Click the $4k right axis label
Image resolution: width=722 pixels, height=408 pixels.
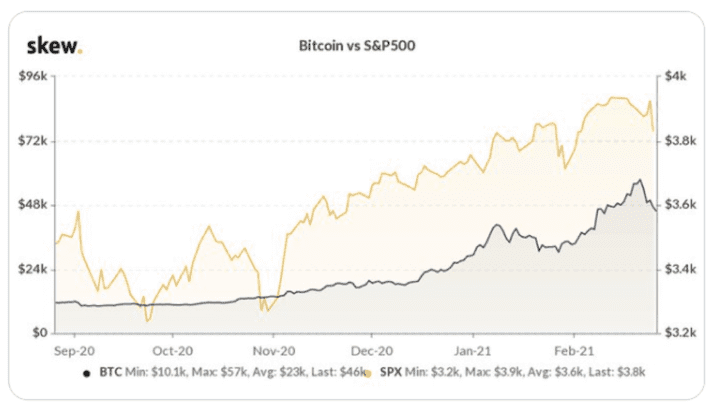point(675,76)
